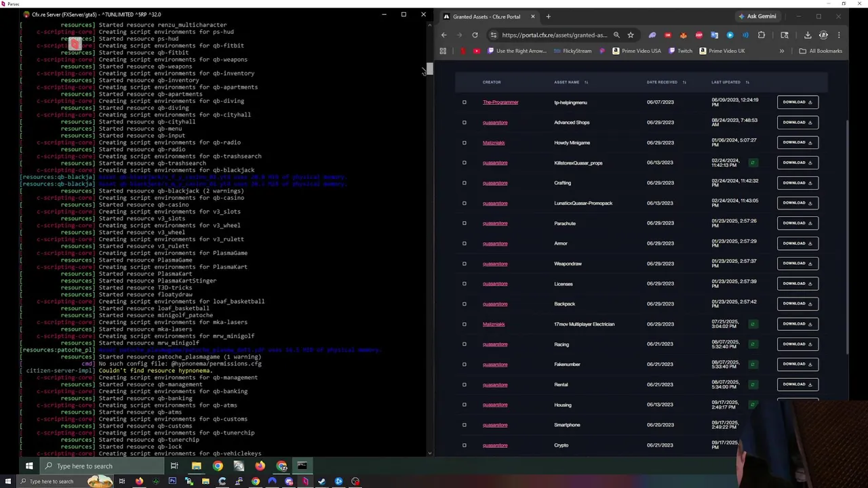Switch to Granted Assets - Cfx.re Portal tab
Viewport: 868px width, 488px height.
pos(487,16)
